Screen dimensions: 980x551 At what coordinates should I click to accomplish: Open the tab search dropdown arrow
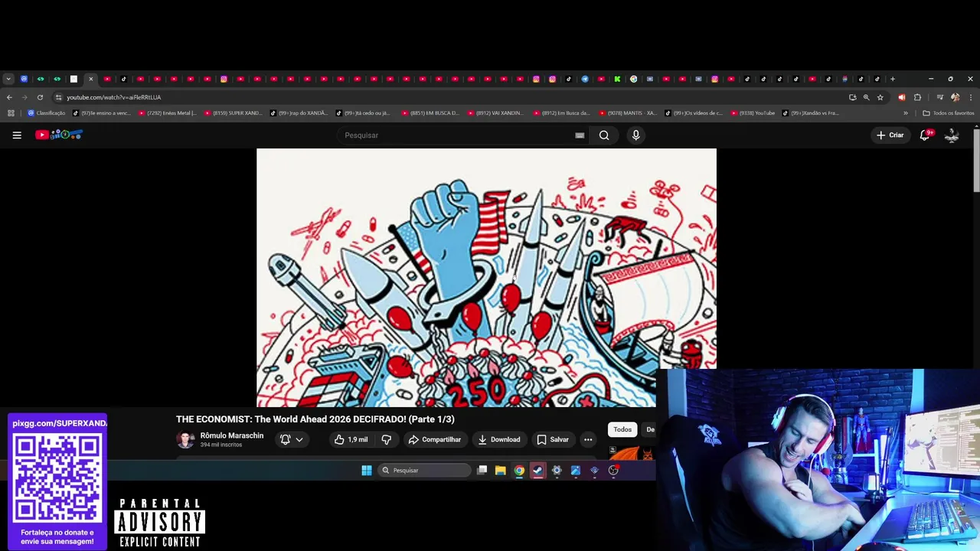(x=8, y=79)
